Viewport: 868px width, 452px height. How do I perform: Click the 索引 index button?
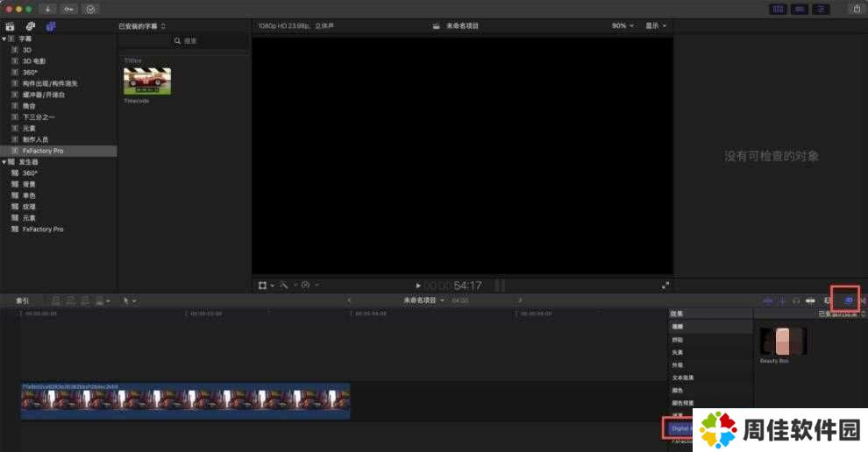pyautogui.click(x=22, y=300)
